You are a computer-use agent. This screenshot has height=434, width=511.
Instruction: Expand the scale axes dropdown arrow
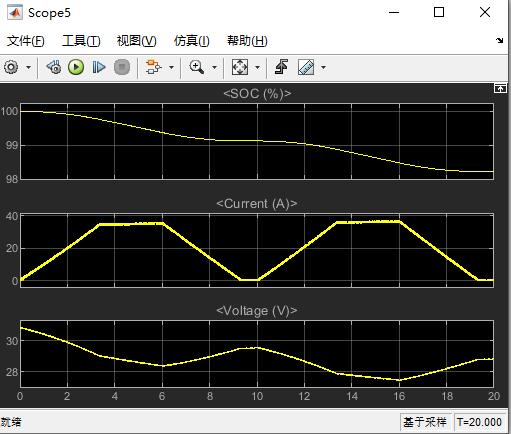[257, 68]
